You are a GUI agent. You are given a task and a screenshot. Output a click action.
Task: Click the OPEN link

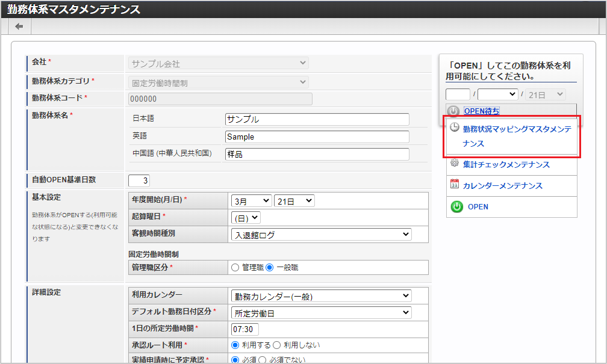coord(478,206)
